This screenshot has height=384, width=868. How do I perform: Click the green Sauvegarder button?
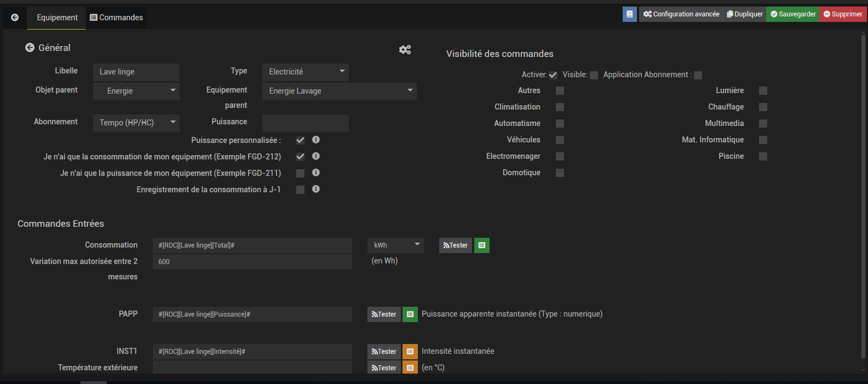pyautogui.click(x=792, y=14)
